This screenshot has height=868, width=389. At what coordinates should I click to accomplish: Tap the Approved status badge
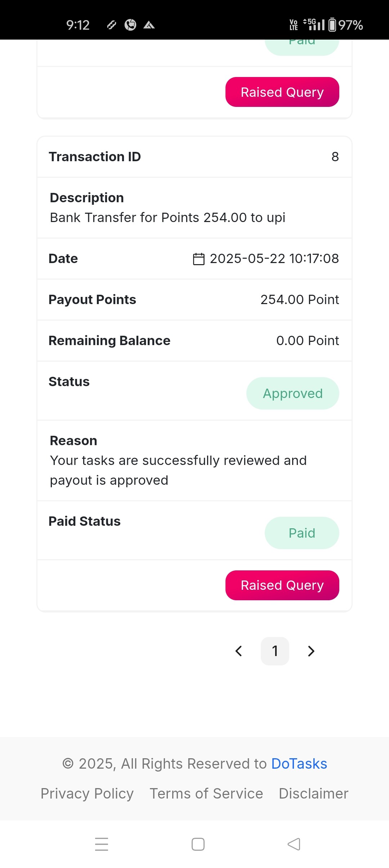point(293,393)
